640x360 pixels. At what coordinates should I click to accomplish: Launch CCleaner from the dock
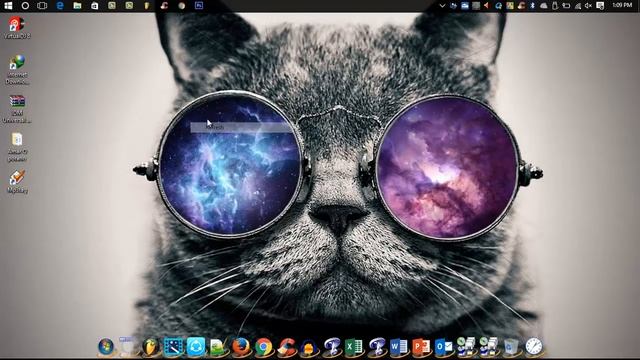point(287,347)
